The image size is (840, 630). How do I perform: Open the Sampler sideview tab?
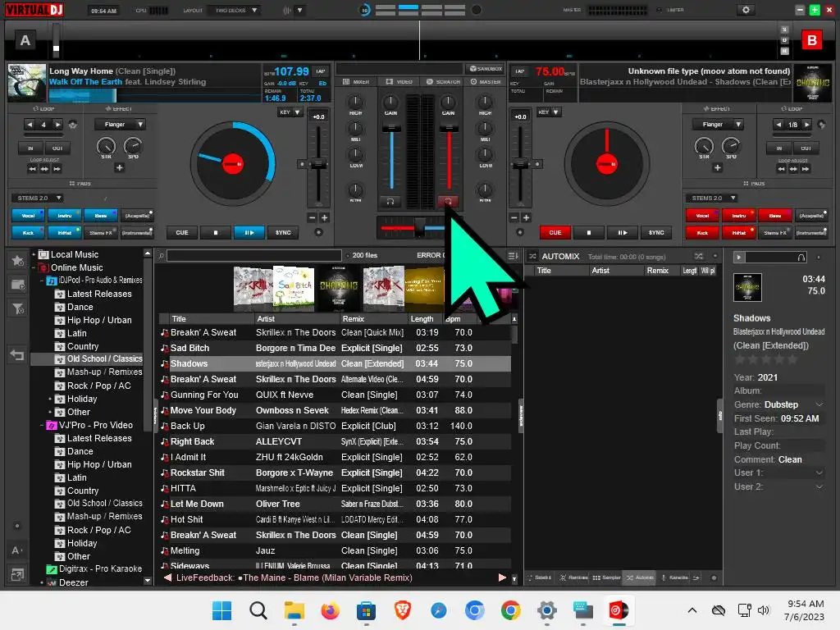pos(606,577)
